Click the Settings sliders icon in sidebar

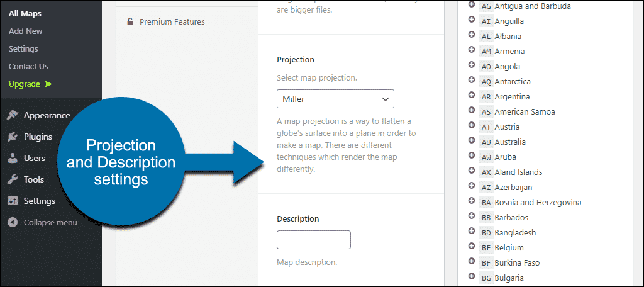pyautogui.click(x=13, y=201)
